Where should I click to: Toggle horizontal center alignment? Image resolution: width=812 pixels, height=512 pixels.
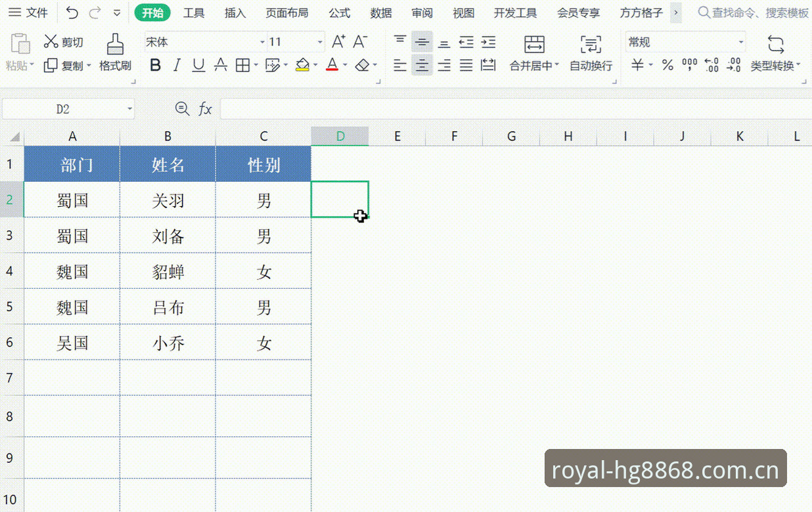[x=422, y=65]
